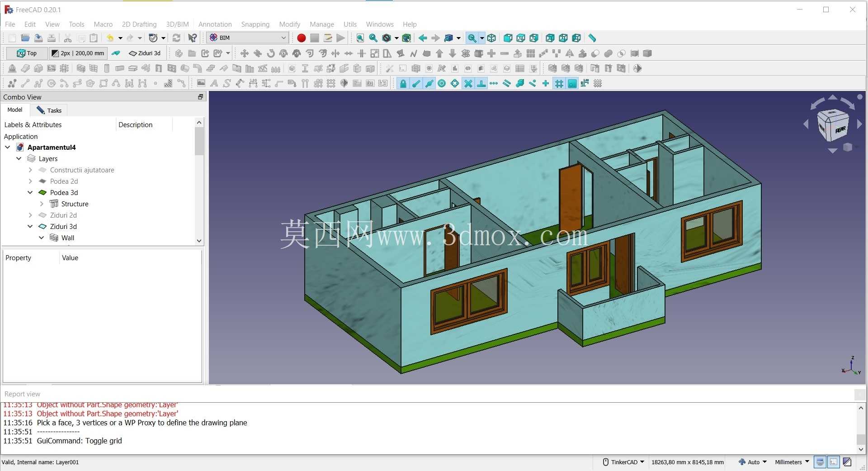Switch to the Tasks tab
The width and height of the screenshot is (868, 471).
[49, 110]
